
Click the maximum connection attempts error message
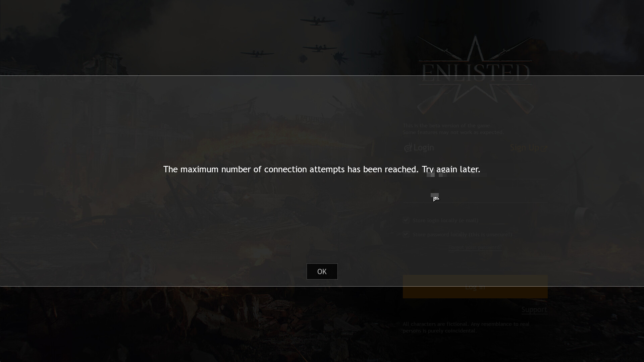pos(322,169)
